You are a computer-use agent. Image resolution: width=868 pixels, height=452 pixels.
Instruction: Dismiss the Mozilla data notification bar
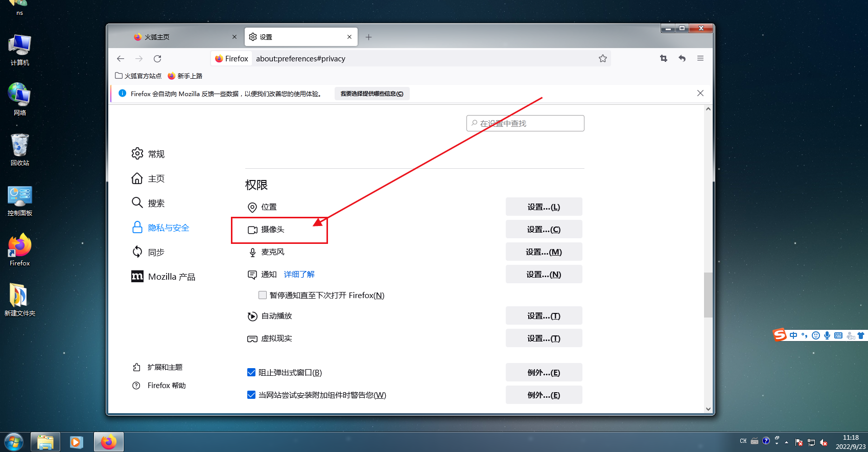[700, 93]
